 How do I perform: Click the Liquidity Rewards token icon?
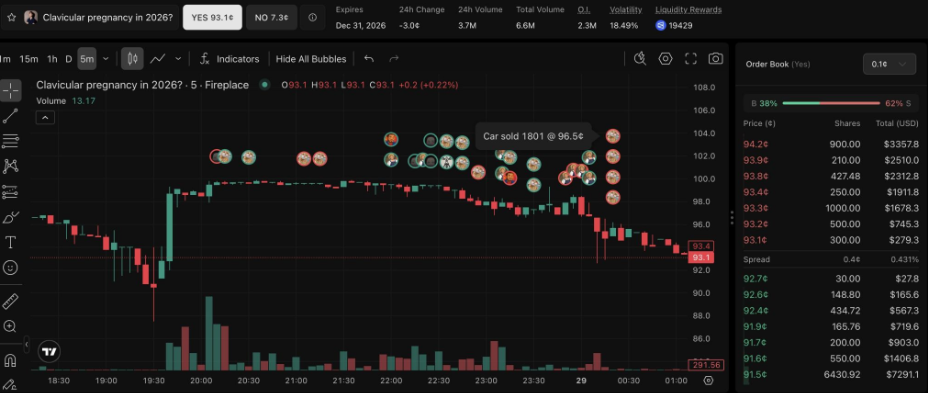(661, 25)
